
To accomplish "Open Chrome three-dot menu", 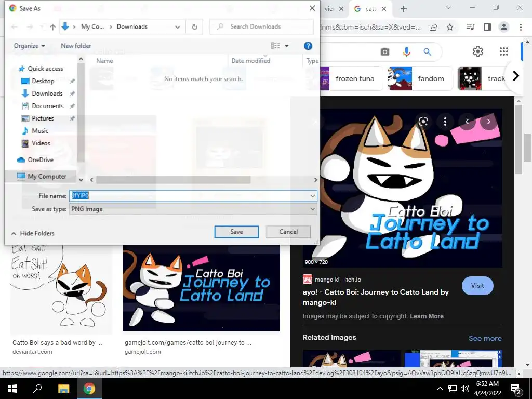I will [521, 27].
